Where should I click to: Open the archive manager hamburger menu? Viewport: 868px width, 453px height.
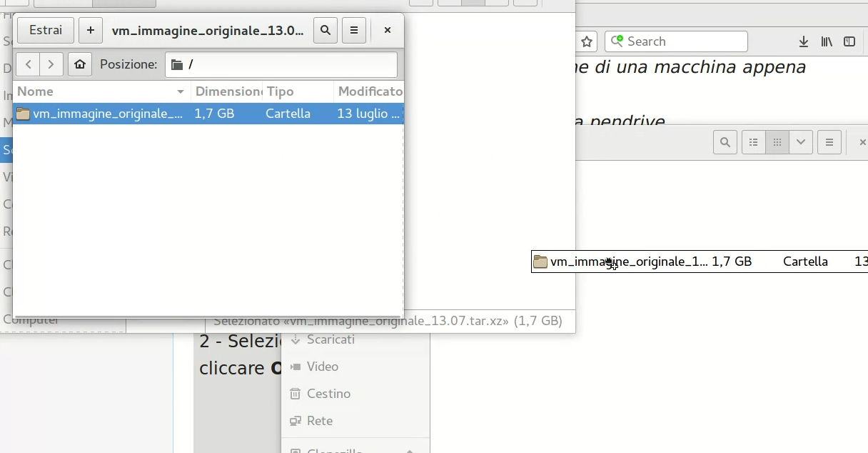coord(354,31)
